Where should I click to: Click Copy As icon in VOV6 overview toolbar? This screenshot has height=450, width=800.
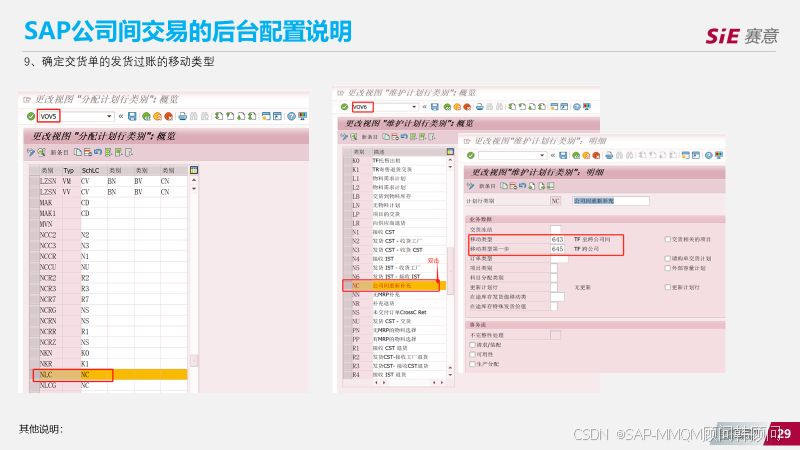[x=386, y=137]
